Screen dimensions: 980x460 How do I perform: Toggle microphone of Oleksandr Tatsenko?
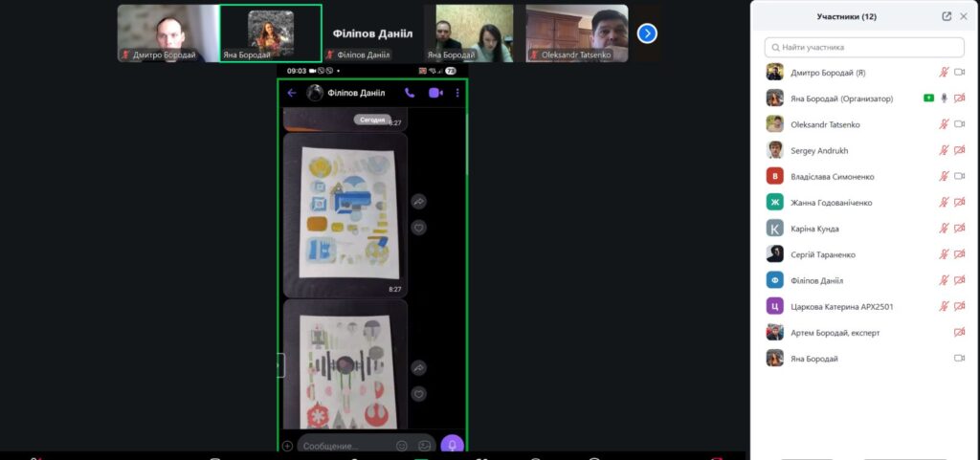click(944, 124)
